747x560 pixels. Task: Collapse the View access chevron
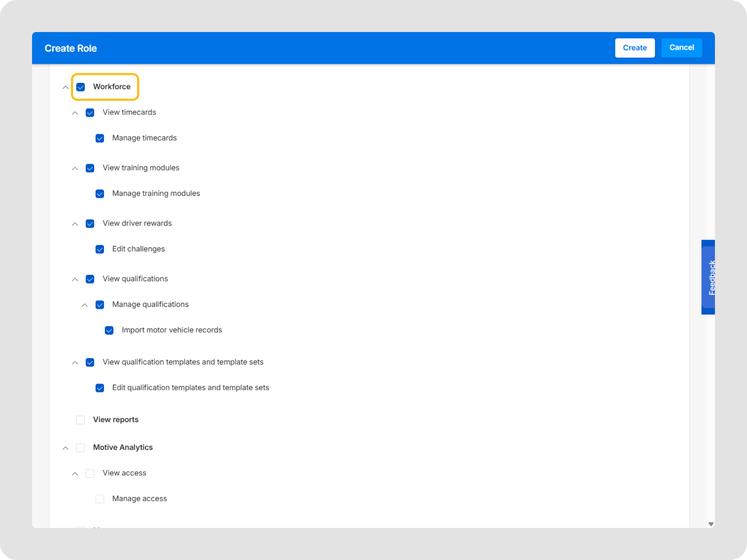click(75, 474)
